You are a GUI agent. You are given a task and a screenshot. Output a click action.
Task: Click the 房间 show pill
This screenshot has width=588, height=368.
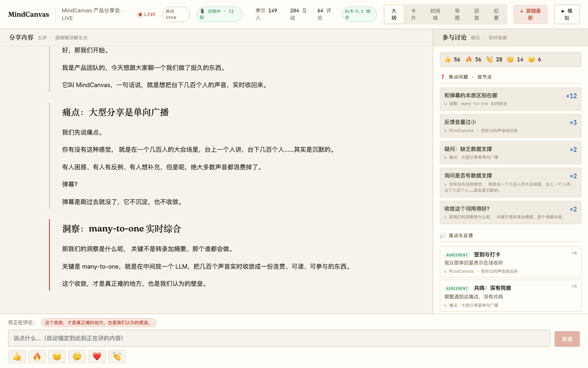(x=176, y=14)
